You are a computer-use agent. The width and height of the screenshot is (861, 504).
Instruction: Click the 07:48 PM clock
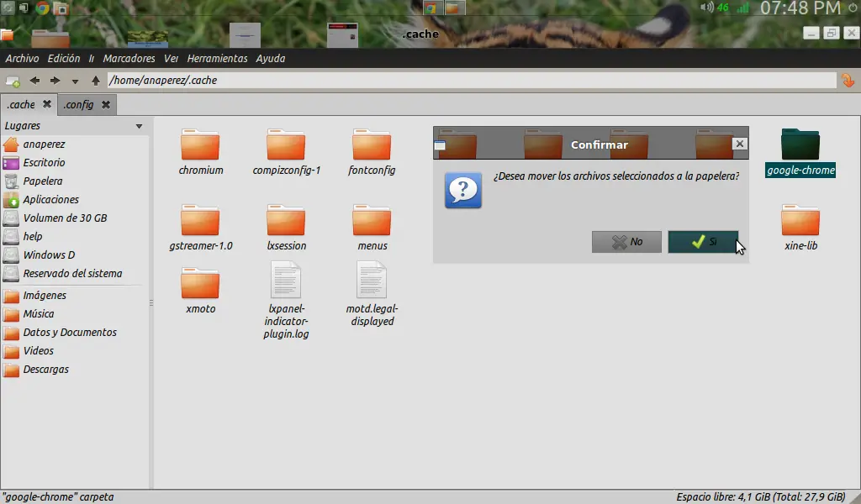point(800,8)
